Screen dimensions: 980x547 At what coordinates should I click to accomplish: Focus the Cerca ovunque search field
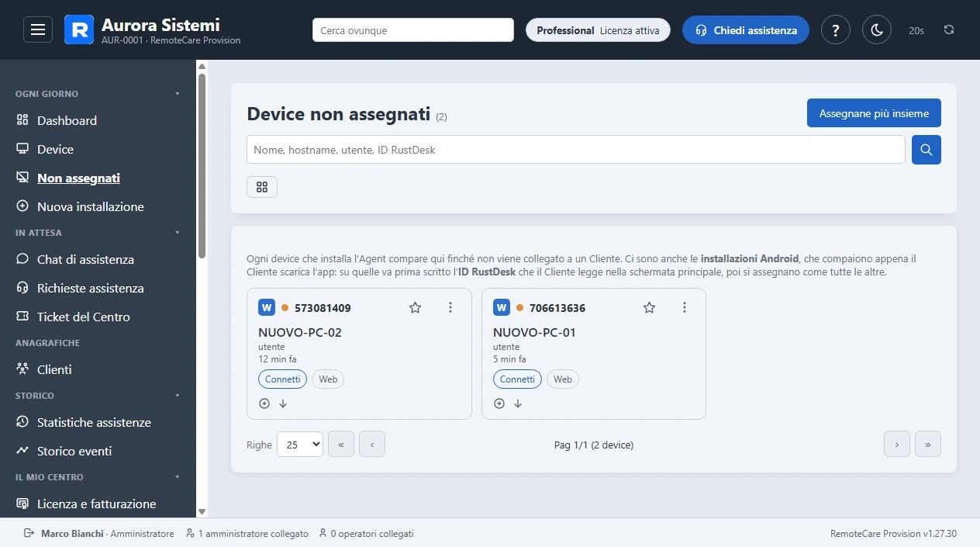coord(413,30)
